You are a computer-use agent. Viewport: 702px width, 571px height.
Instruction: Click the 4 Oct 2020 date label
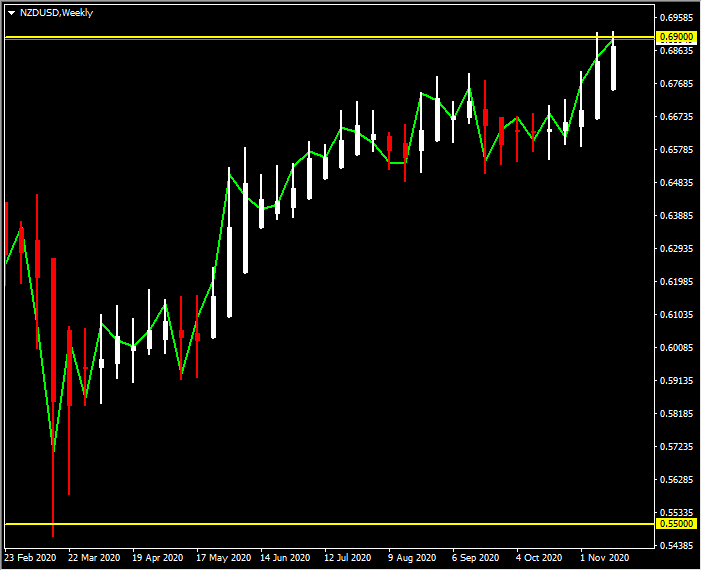pyautogui.click(x=540, y=557)
